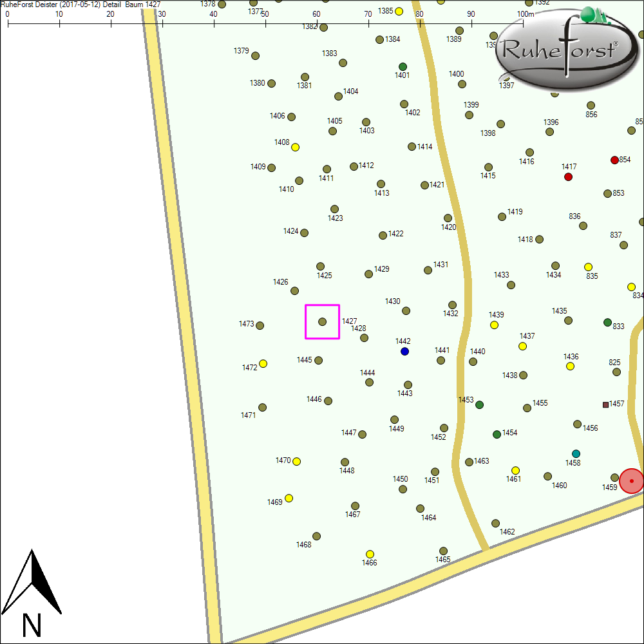Click green tree marker 1453
The width and height of the screenshot is (644, 644).
click(x=479, y=404)
